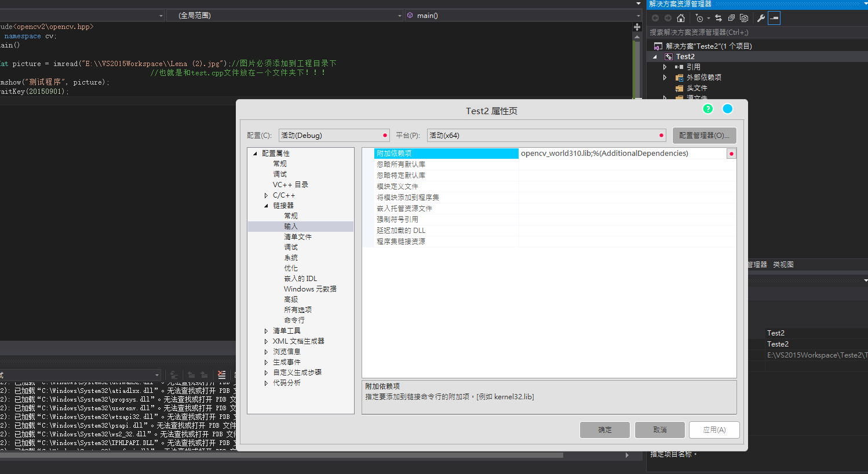Image resolution: width=868 pixels, height=474 pixels.
Task: Open the pending changes filter dropdown arrow
Action: tap(708, 18)
